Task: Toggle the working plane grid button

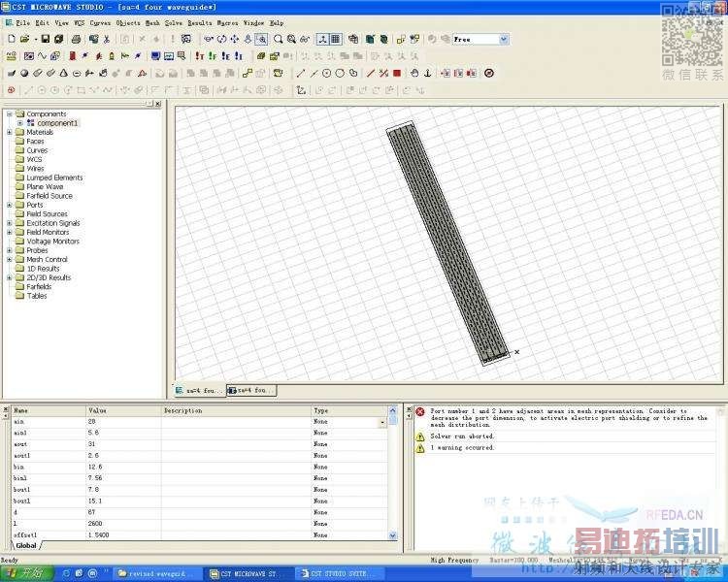Action: pyautogui.click(x=335, y=39)
